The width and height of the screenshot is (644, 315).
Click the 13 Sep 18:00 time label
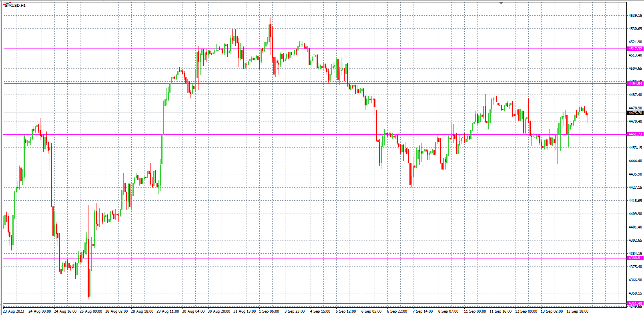[x=577, y=311]
